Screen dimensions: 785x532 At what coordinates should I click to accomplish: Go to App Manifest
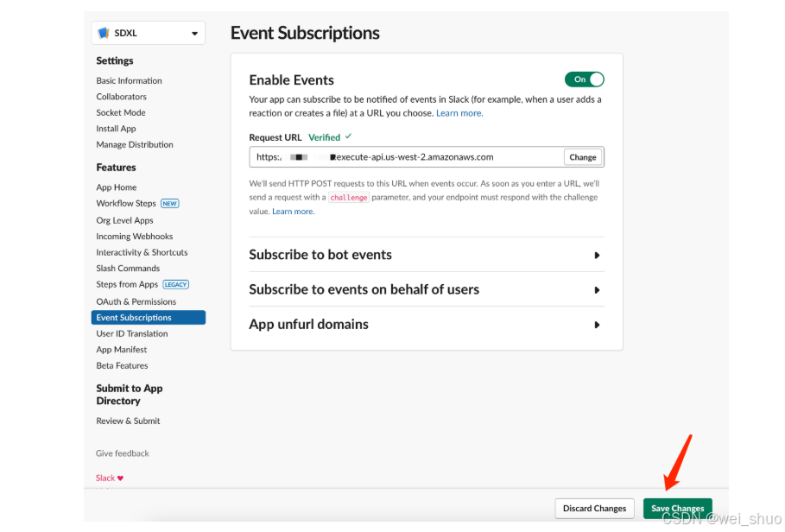(121, 350)
